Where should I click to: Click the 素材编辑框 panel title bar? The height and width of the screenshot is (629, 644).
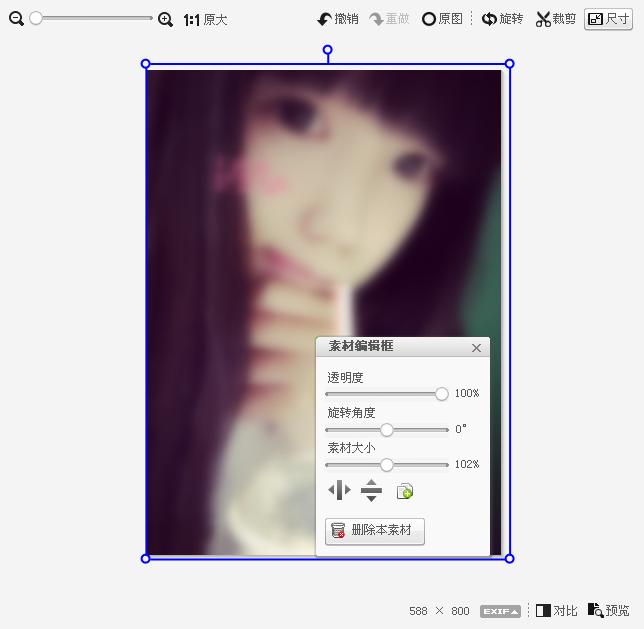(x=402, y=346)
